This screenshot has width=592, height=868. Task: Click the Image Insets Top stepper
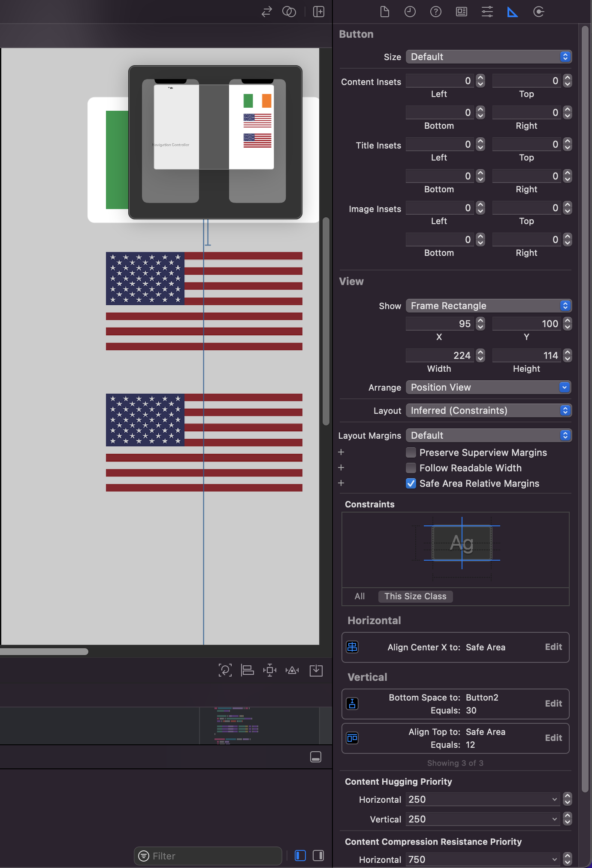tap(568, 208)
